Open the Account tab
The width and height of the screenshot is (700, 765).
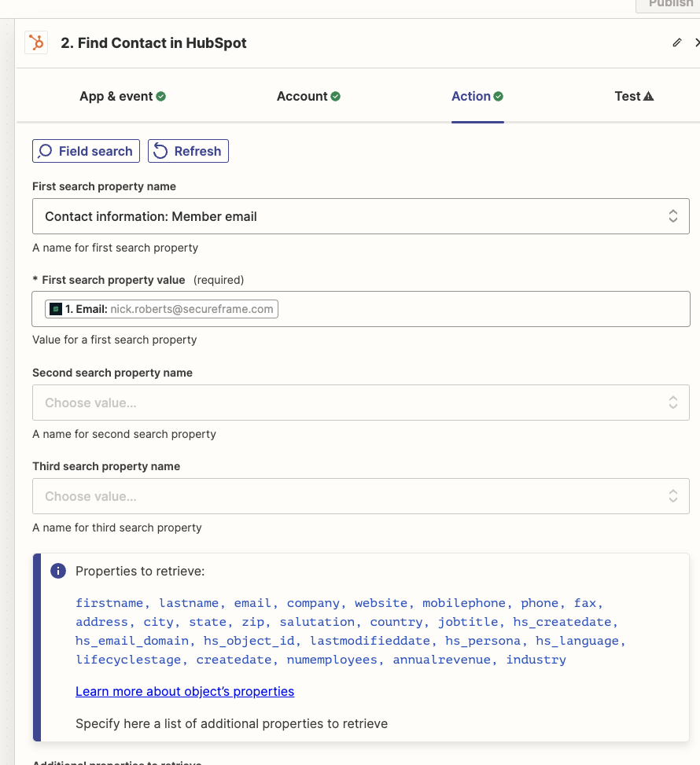[x=308, y=96]
